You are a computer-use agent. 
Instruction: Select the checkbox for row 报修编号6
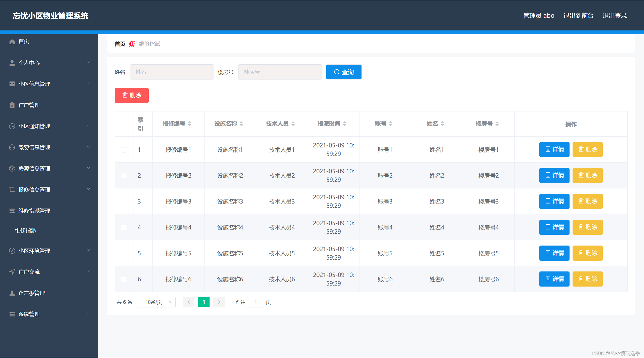pyautogui.click(x=124, y=279)
